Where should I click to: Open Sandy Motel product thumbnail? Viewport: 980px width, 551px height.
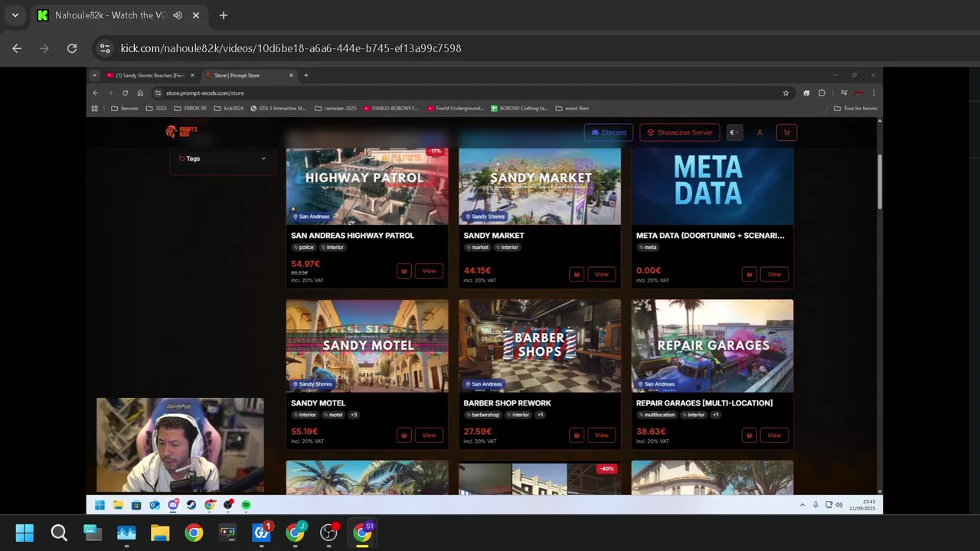(367, 346)
